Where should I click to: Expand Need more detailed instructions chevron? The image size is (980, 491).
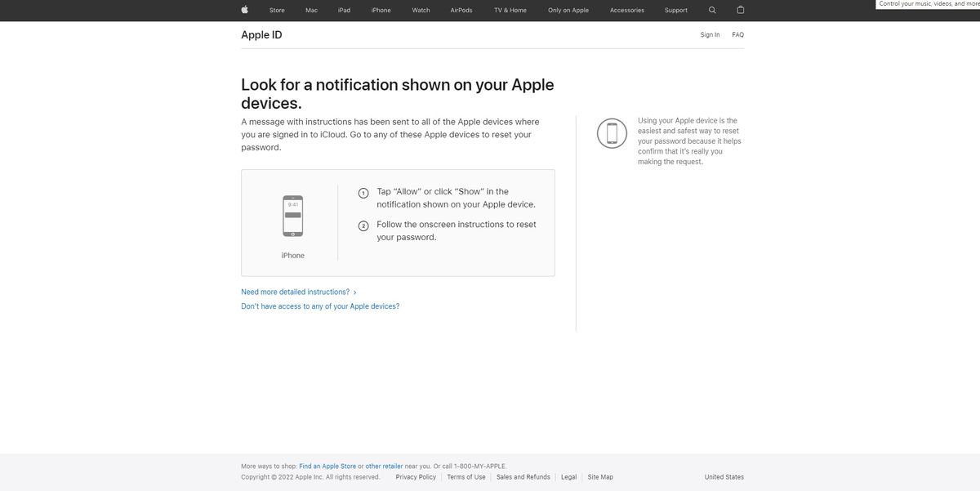(354, 292)
